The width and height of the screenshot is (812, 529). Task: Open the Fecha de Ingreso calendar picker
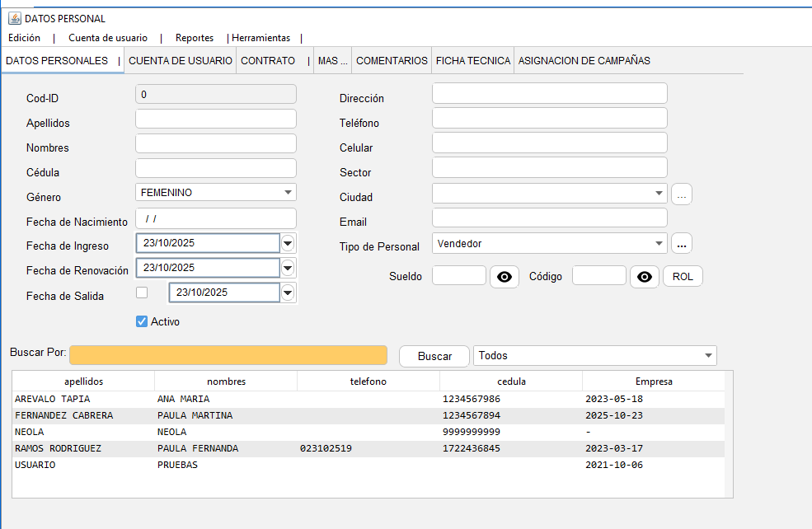coord(288,244)
